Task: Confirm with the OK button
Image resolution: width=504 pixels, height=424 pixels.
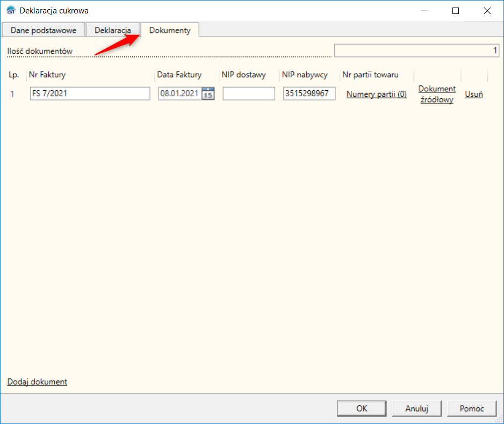Action: click(362, 408)
